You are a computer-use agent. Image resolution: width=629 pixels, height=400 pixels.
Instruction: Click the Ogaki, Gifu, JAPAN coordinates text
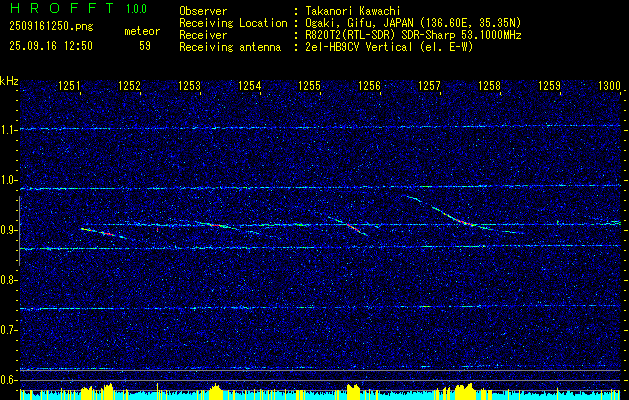[x=413, y=23]
